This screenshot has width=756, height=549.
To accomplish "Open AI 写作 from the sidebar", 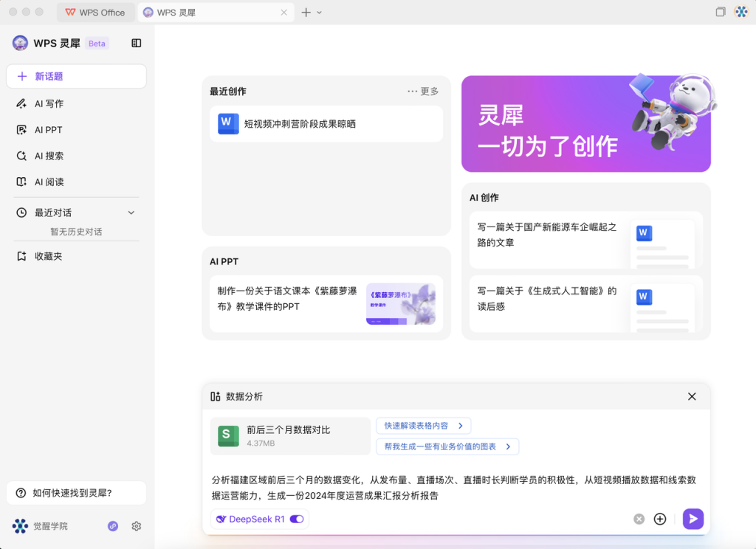I will (76, 103).
